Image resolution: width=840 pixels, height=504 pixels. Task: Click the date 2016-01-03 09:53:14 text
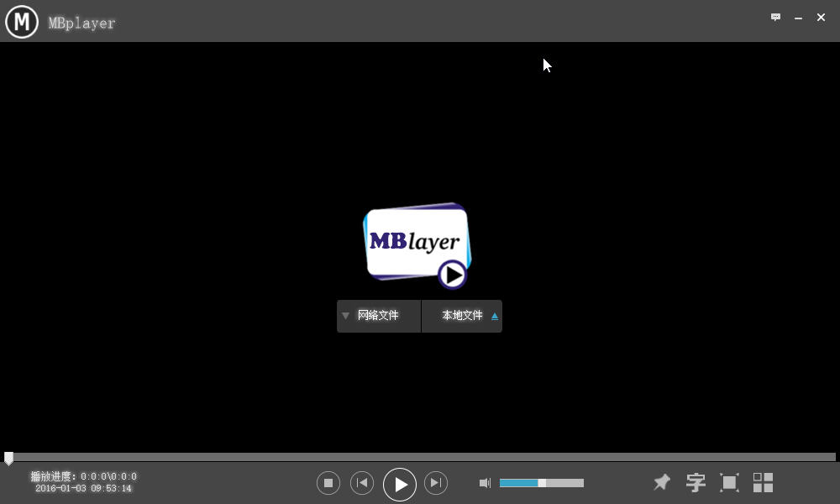(83, 489)
